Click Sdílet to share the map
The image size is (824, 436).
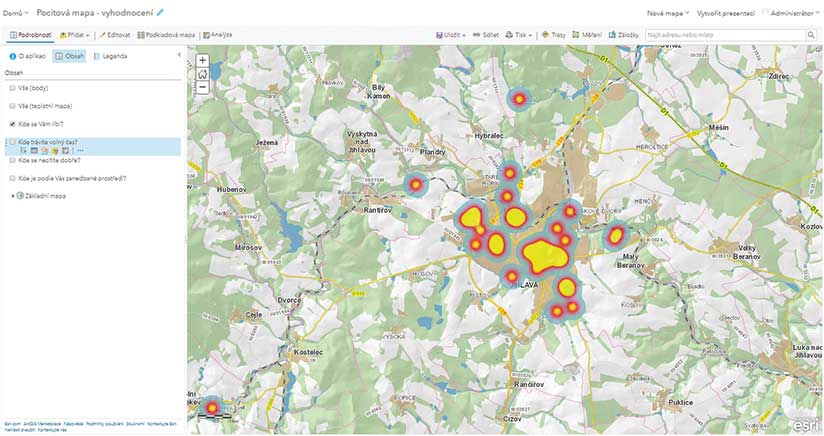click(x=486, y=35)
